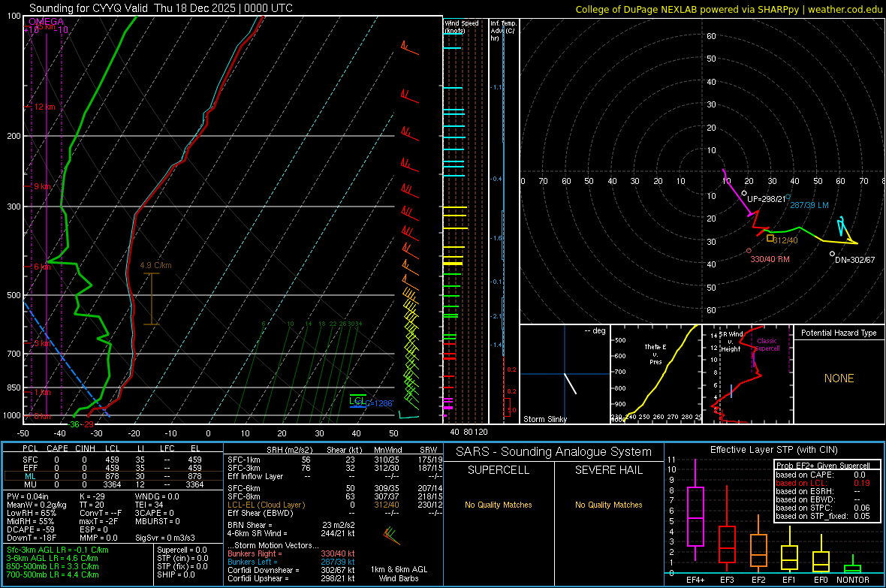Click the 'BRN Shear =' line
Screen dimensions: 886x588
coord(291,525)
